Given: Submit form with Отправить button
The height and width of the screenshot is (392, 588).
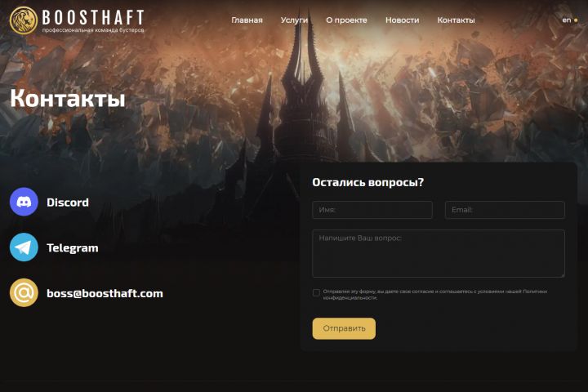Looking at the screenshot, I should (344, 328).
